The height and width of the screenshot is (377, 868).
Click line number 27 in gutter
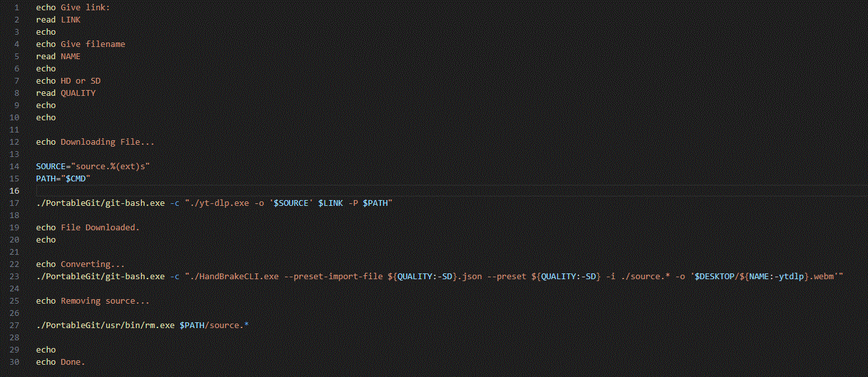15,326
